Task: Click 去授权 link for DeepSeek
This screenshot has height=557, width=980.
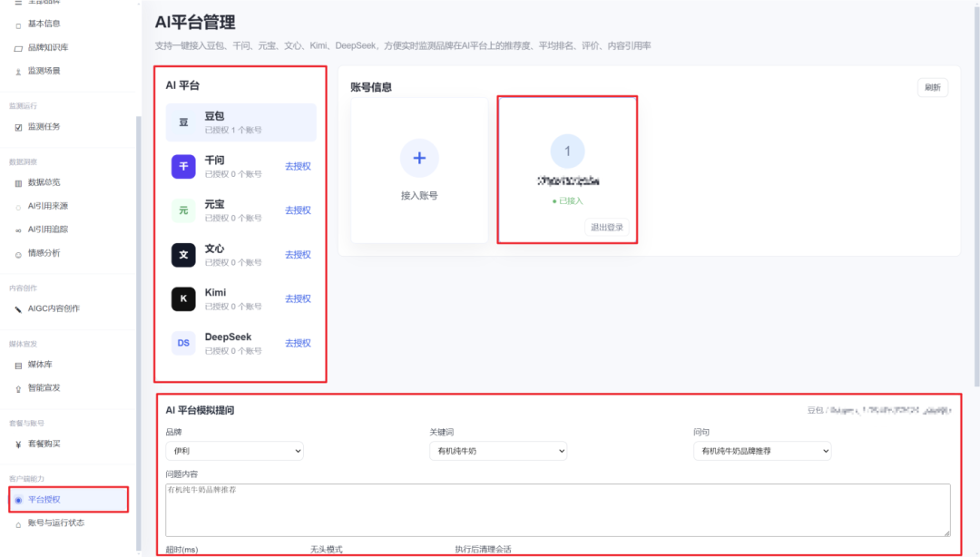Action: click(x=298, y=343)
